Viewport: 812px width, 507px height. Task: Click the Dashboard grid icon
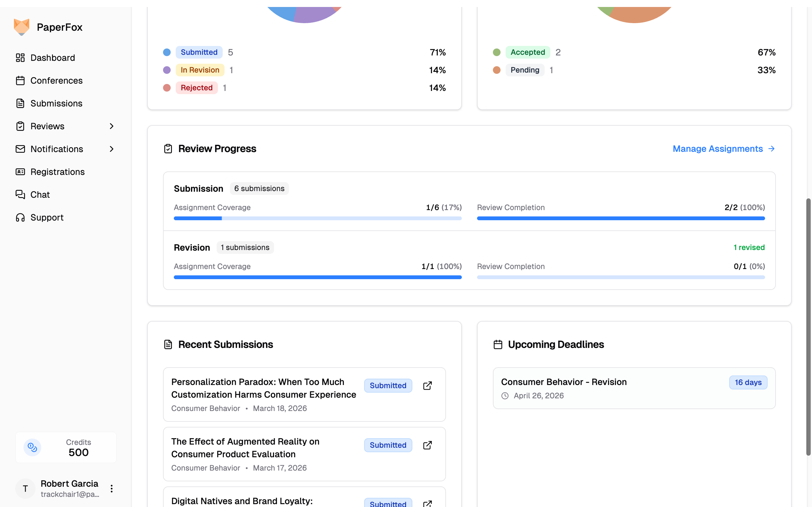[20, 58]
